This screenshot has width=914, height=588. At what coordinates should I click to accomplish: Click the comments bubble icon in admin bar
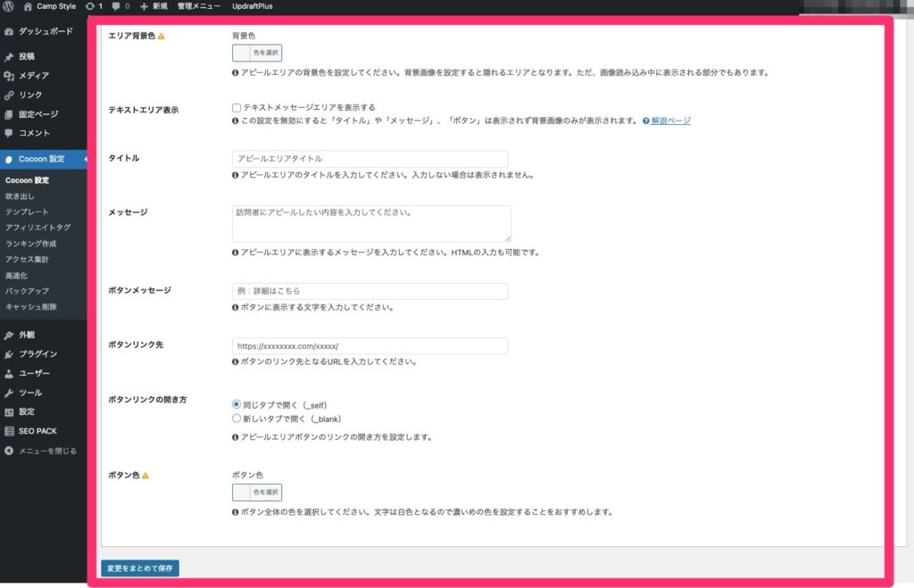tap(116, 6)
